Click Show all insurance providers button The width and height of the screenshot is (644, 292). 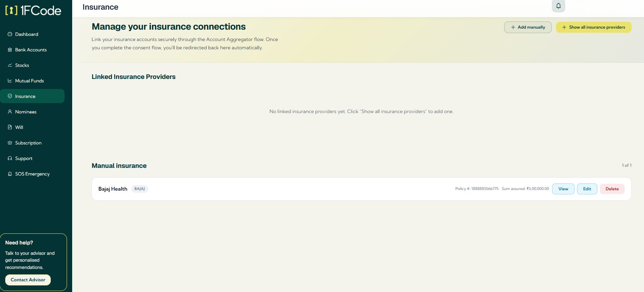tap(594, 27)
